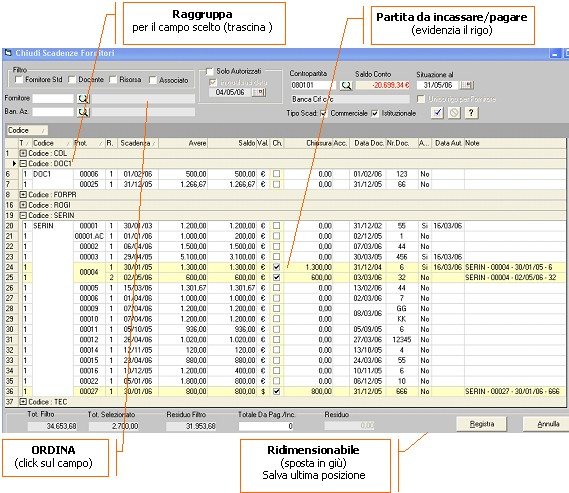Click the Situazione al date field 31/05/06
Image resolution: width=569 pixels, height=493 pixels.
(x=437, y=85)
